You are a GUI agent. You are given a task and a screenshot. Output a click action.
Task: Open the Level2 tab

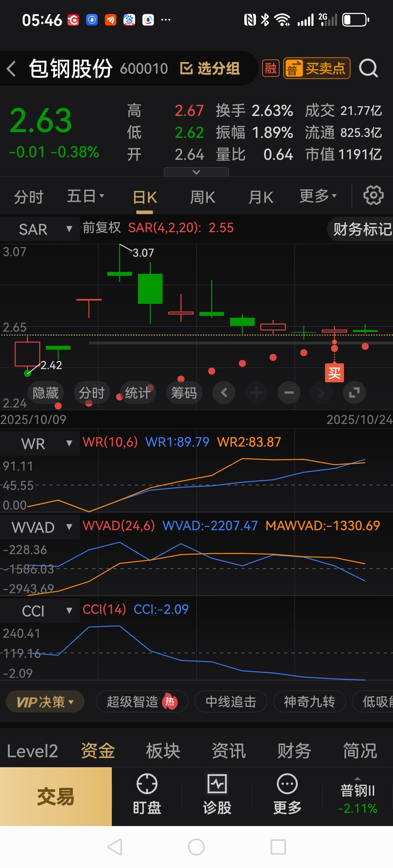[x=32, y=751]
